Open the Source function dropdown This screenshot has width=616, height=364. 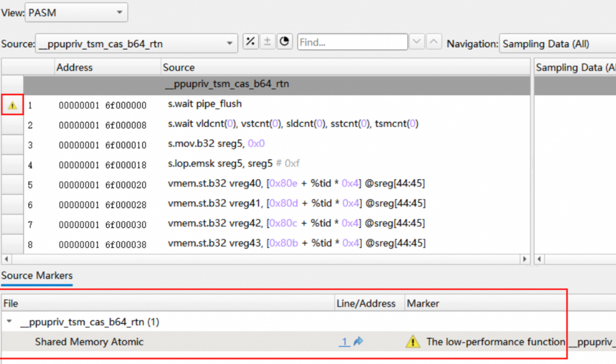point(136,43)
